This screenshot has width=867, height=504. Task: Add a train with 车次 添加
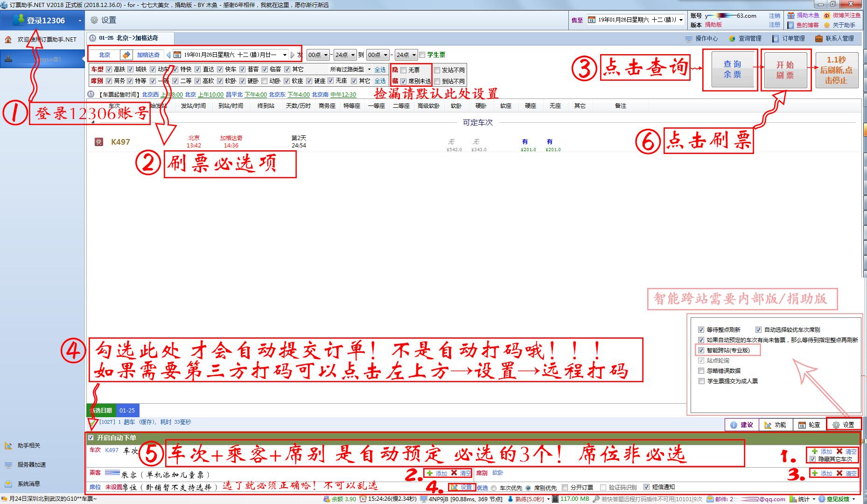(822, 451)
